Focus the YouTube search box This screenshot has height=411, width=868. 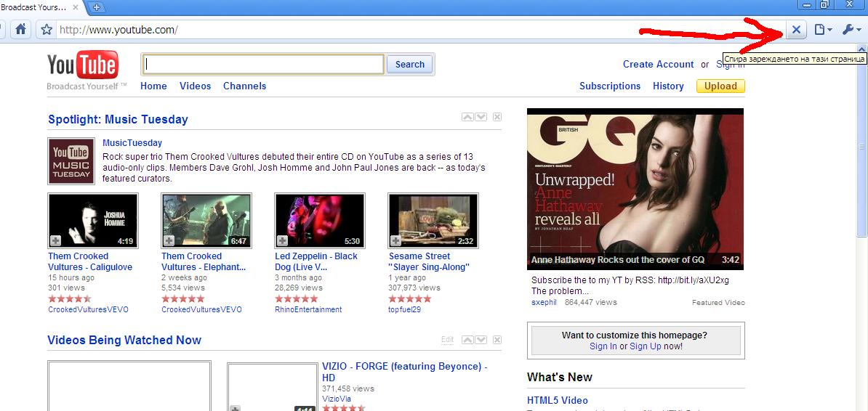[264, 65]
